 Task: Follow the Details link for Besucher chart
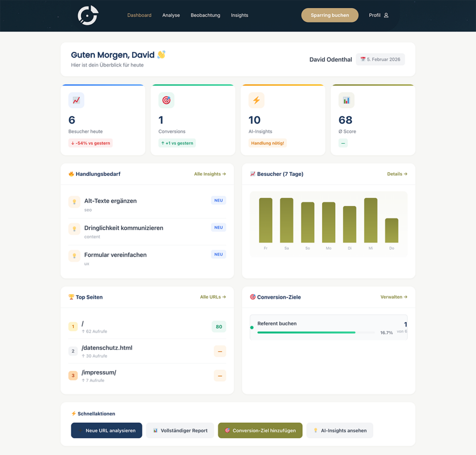coord(397,174)
